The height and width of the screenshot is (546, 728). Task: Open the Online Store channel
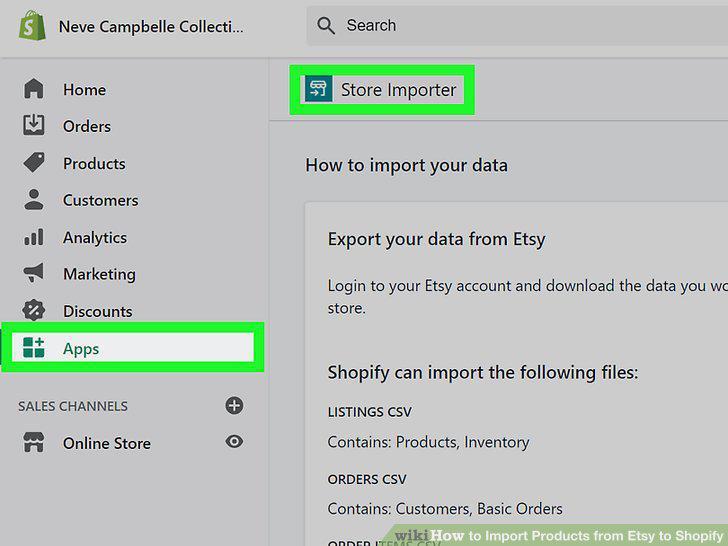(x=107, y=443)
